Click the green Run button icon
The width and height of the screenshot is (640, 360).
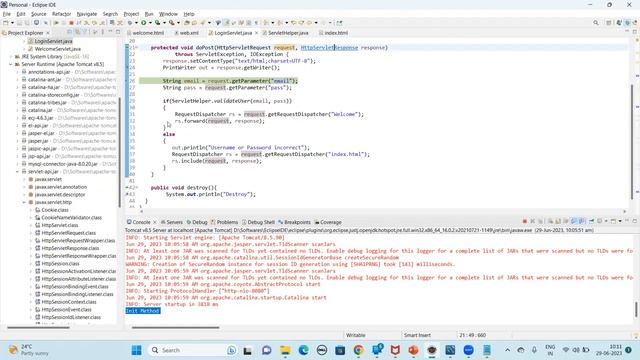click(x=144, y=23)
